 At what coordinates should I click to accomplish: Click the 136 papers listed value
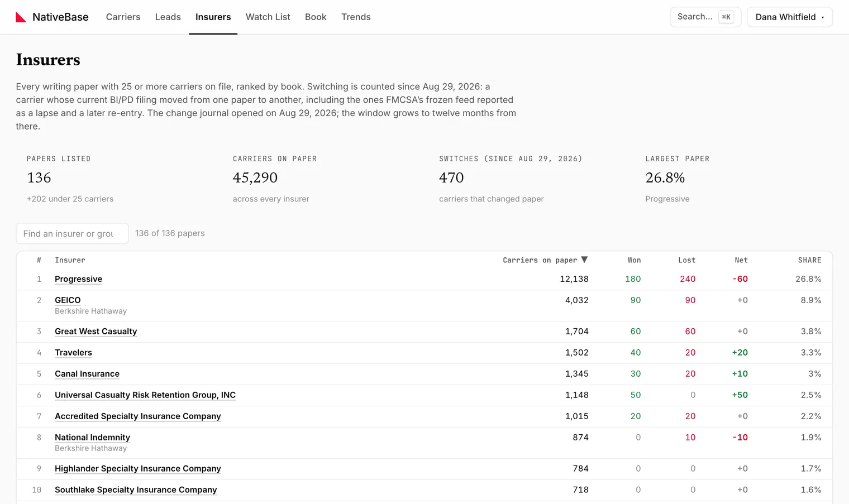39,177
